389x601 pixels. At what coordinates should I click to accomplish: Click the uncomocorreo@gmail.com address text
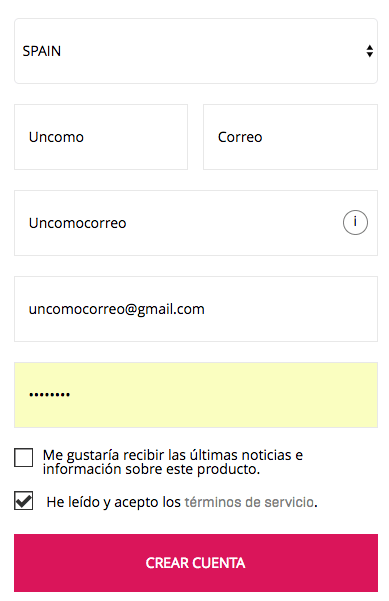click(x=117, y=309)
